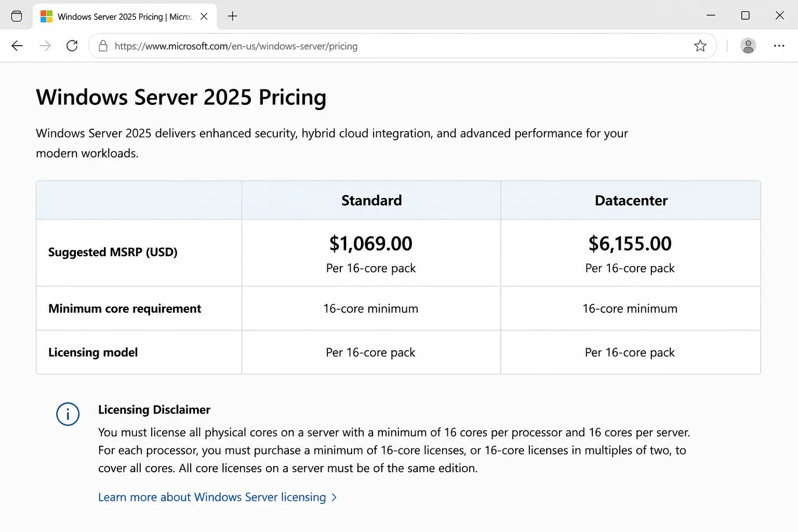798x532 pixels.
Task: Click the Microsoft logo favicon on tab
Action: (46, 17)
